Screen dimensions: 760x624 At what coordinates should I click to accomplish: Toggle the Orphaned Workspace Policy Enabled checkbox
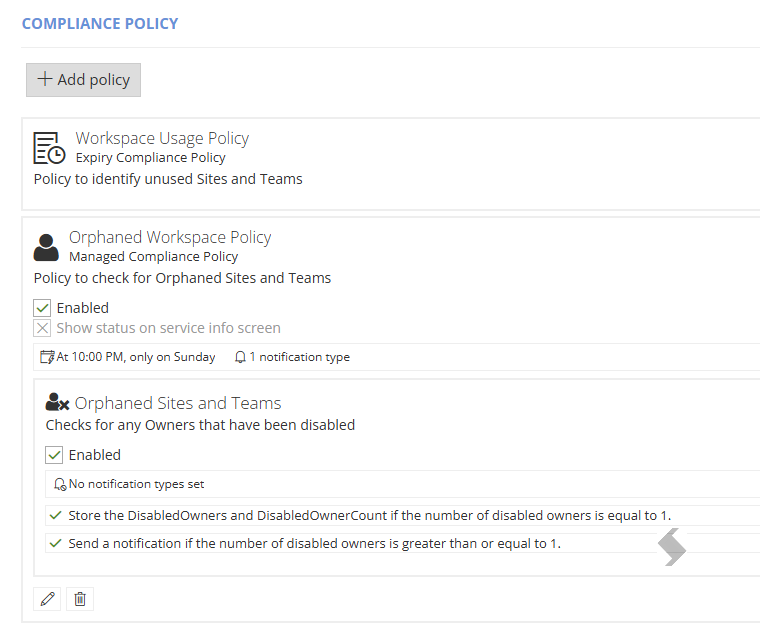click(x=42, y=308)
